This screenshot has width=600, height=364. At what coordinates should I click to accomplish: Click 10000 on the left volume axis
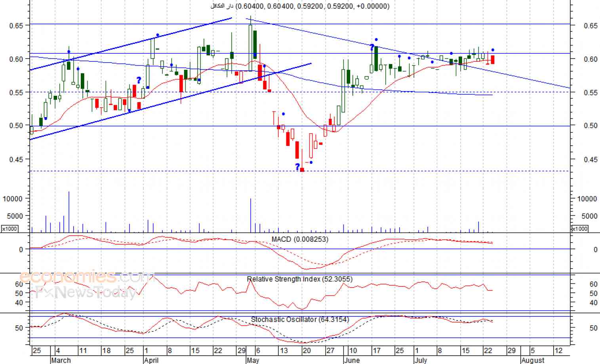pos(13,199)
